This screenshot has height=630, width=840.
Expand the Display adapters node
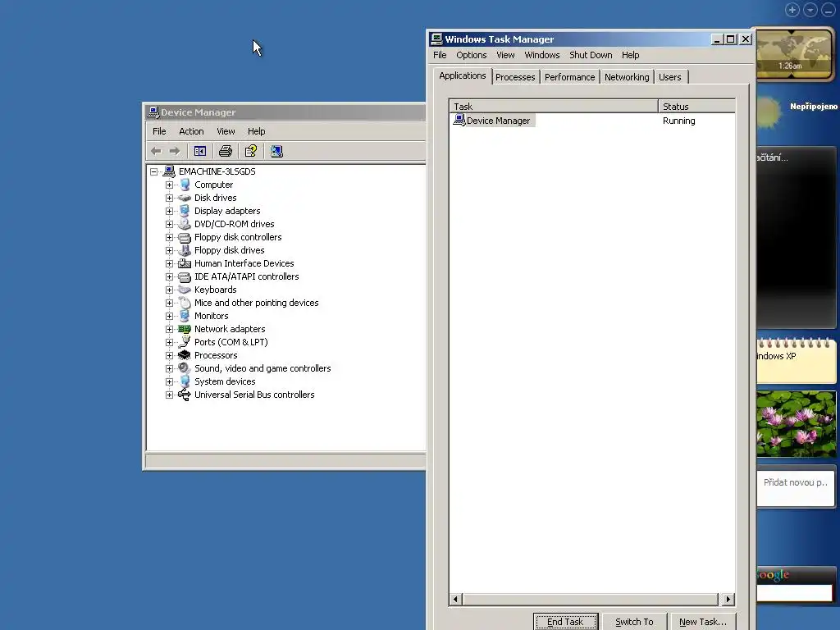(x=169, y=211)
